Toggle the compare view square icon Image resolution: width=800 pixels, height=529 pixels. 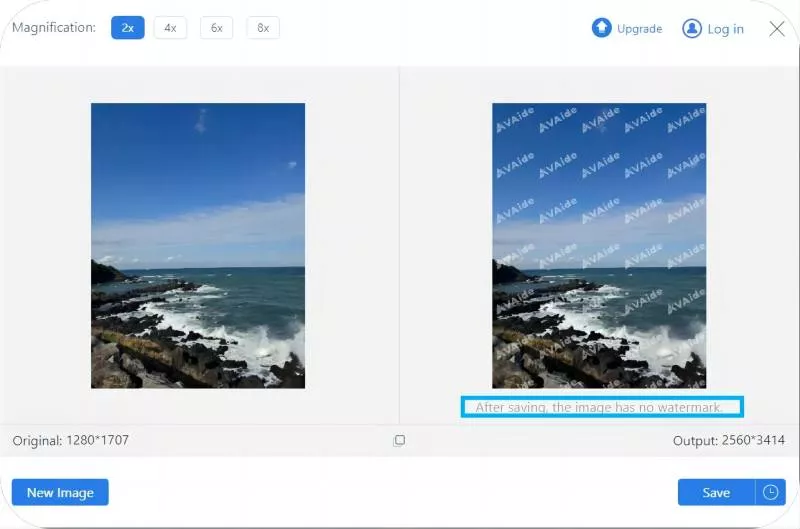pyautogui.click(x=399, y=440)
